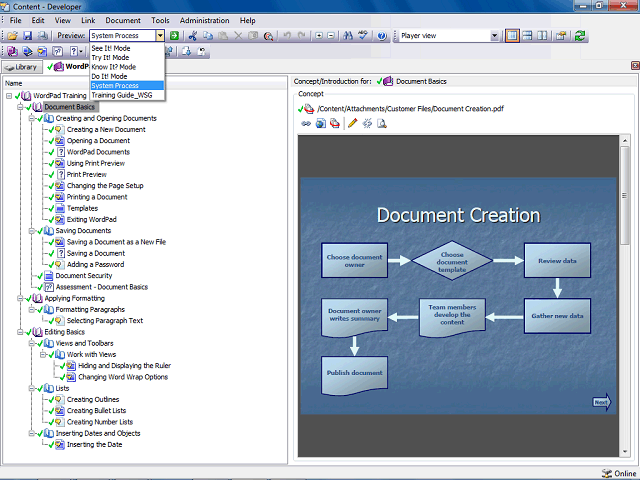The height and width of the screenshot is (480, 640).
Task: Click the Cut scissors icon
Action: click(193, 36)
